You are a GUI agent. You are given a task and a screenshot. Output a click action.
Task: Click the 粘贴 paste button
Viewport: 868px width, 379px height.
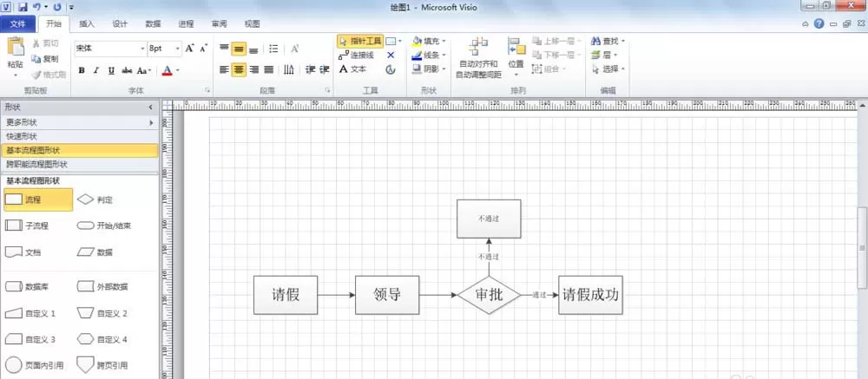coord(15,57)
